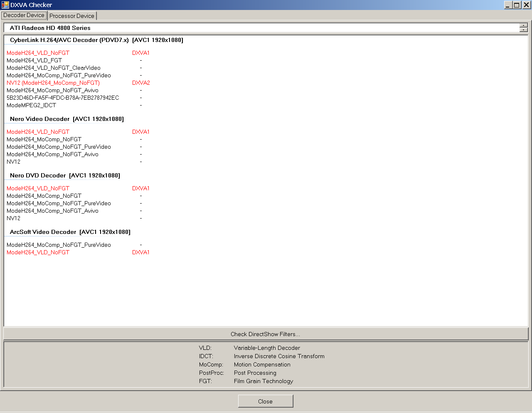This screenshot has width=532, height=413.
Task: Close the window using the title bar X
Action: tap(526, 5)
